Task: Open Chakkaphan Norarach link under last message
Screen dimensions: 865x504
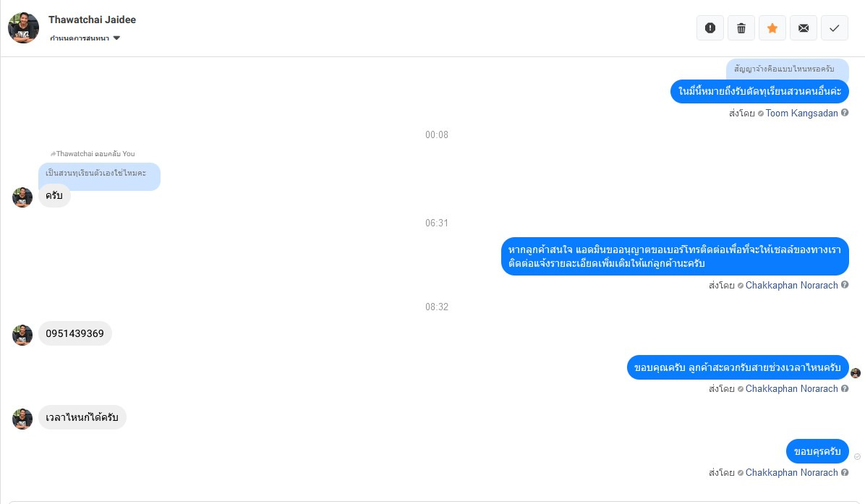Action: point(791,473)
